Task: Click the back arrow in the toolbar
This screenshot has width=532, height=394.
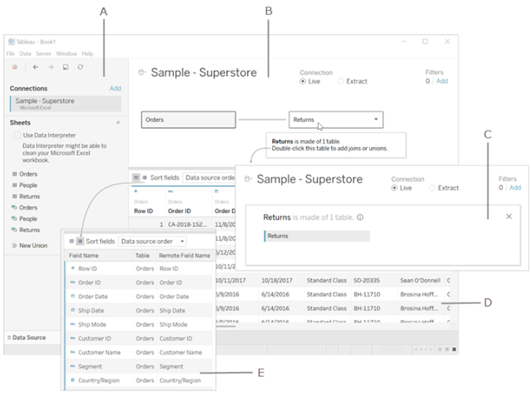Action: point(35,67)
